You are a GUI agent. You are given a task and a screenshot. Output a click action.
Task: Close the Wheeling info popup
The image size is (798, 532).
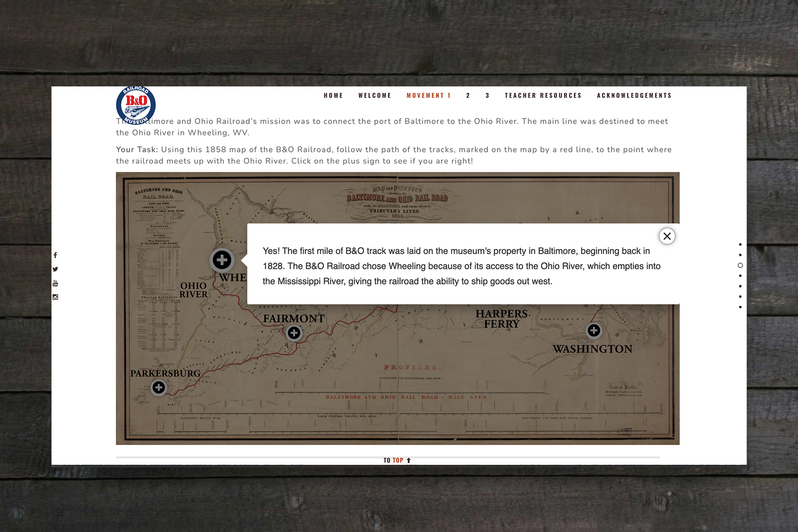click(x=667, y=236)
